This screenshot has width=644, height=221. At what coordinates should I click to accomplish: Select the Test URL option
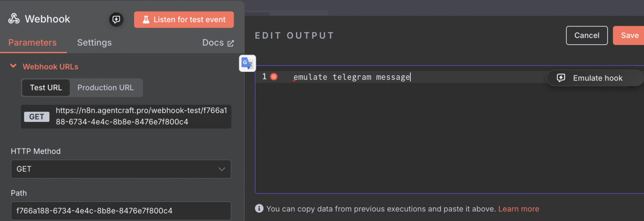tap(46, 88)
